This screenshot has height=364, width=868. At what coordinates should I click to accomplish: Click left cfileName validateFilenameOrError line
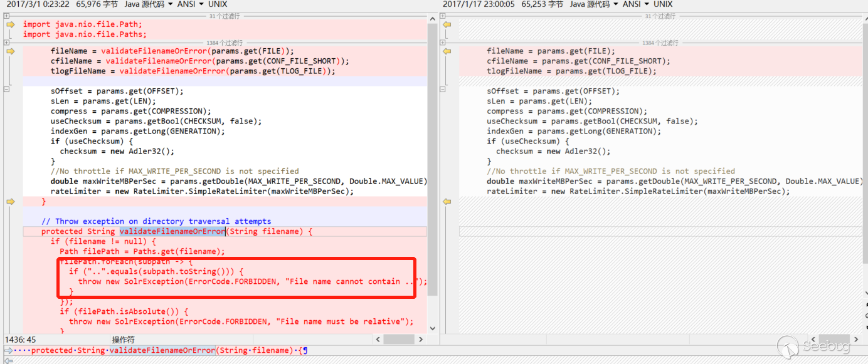coord(200,61)
